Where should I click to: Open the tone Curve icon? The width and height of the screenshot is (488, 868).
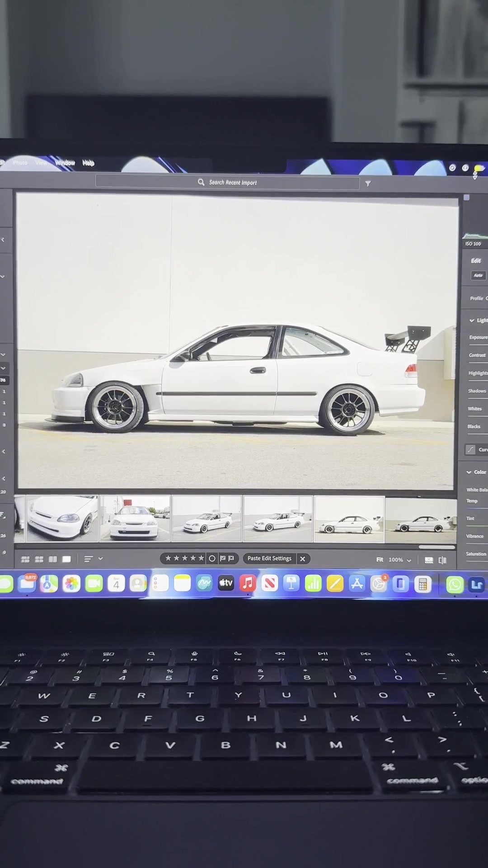tap(470, 449)
